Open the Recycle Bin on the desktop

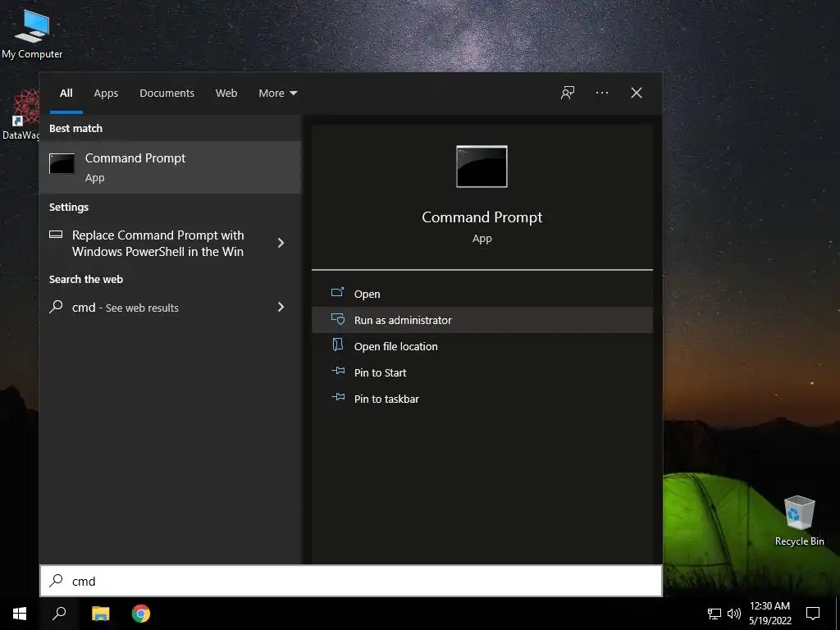point(799,521)
